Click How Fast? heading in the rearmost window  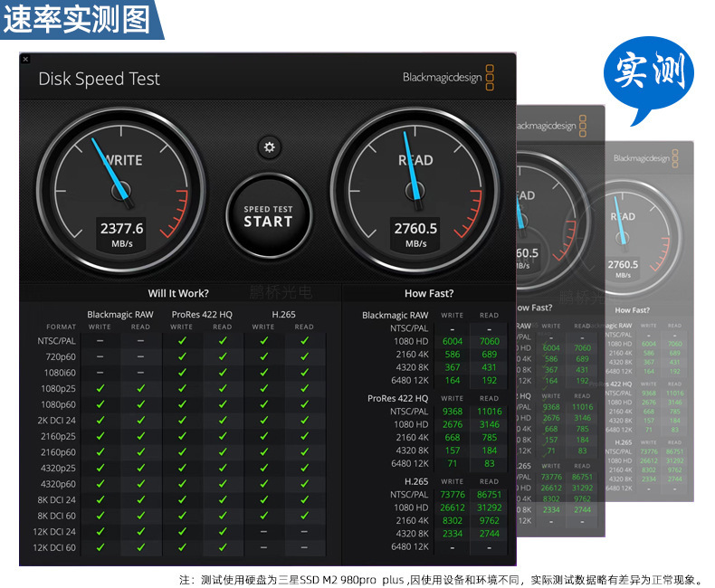point(632,310)
